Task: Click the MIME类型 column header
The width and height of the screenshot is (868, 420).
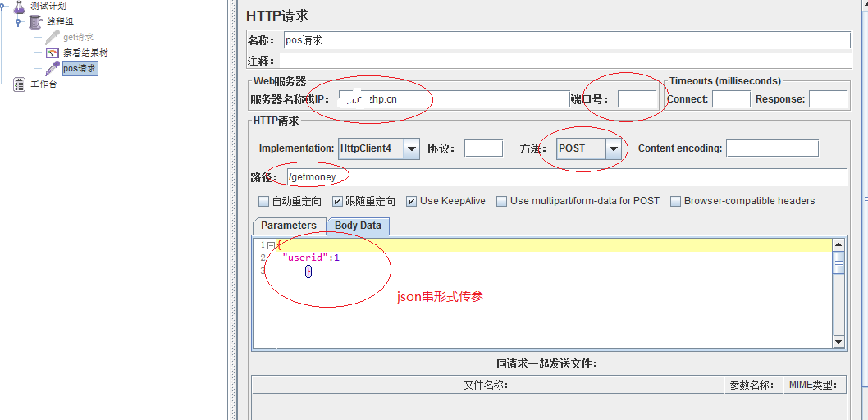Action: click(x=815, y=386)
